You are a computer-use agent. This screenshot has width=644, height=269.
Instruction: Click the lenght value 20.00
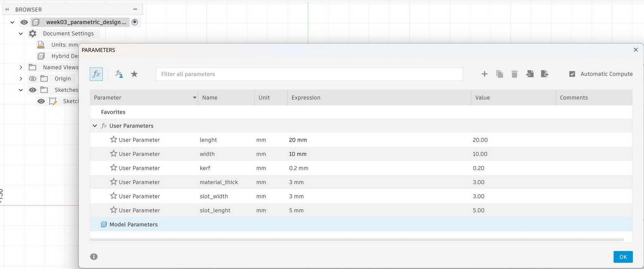coord(480,140)
